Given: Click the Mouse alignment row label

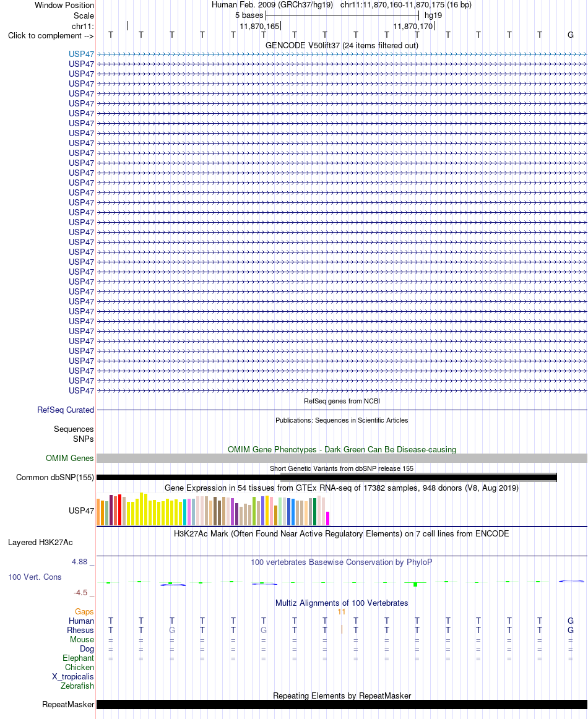Looking at the screenshot, I should point(82,639).
